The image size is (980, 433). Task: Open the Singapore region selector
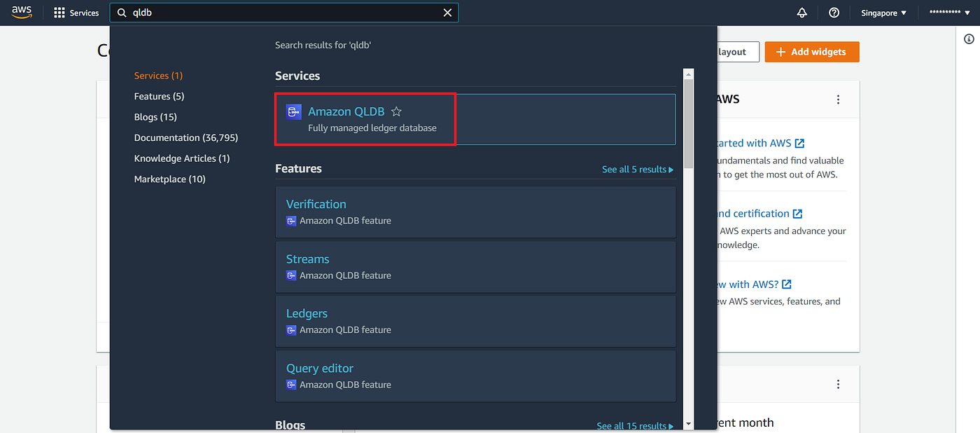tap(882, 12)
